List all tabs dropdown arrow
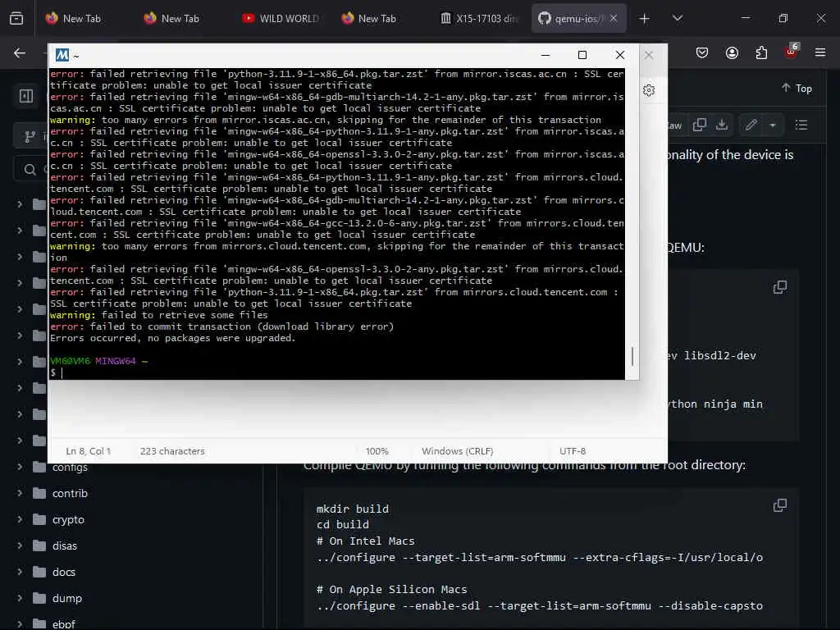 (x=678, y=18)
